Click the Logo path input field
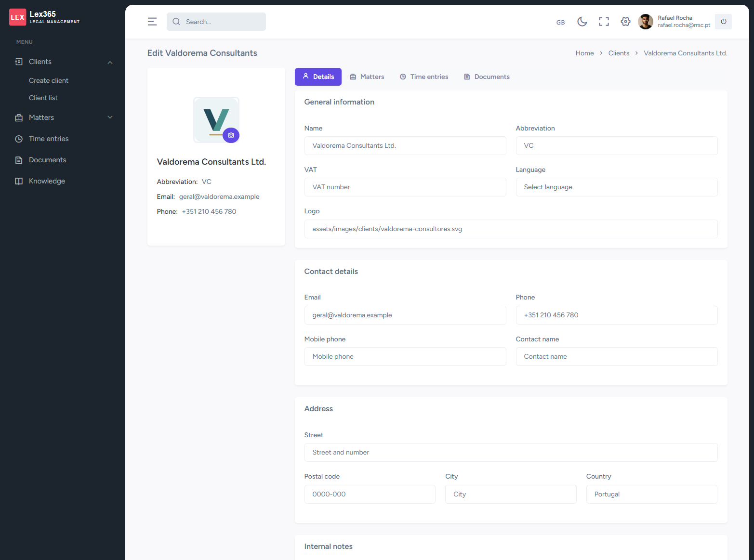Viewport: 754px width, 560px height. [511, 229]
